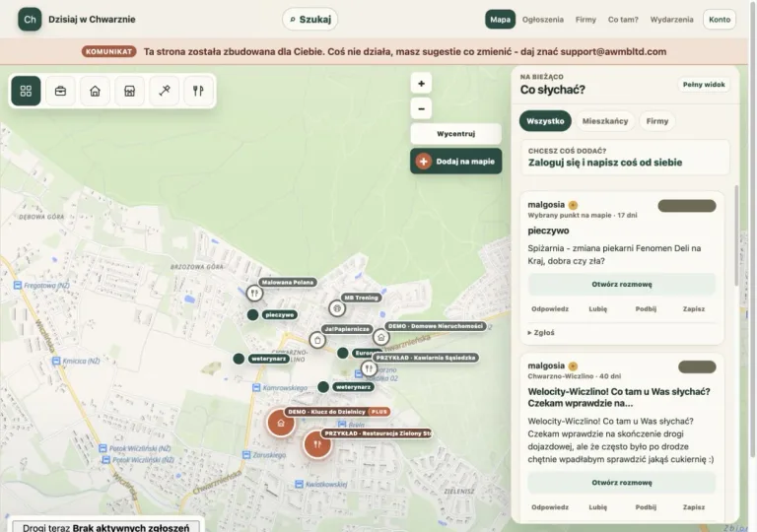
Task: Open MB Trening map marker
Action: point(337,308)
